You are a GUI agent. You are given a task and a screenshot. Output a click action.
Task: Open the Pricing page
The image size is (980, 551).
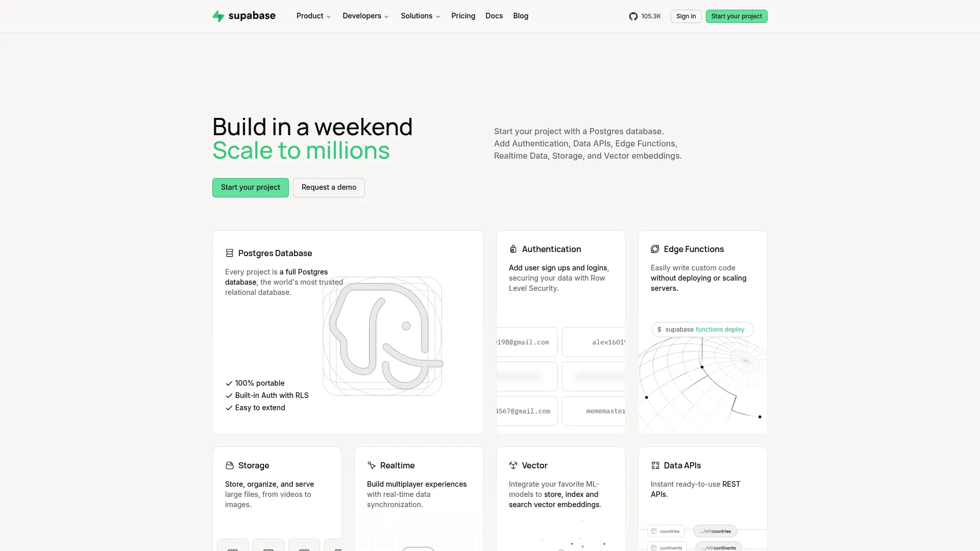click(463, 16)
